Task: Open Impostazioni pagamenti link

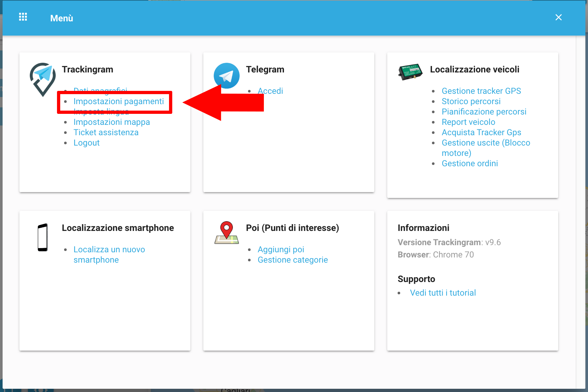Action: pos(119,101)
